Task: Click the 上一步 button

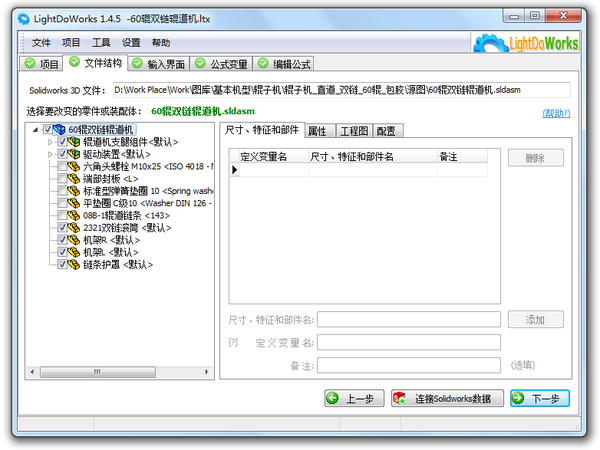Action: tap(354, 398)
